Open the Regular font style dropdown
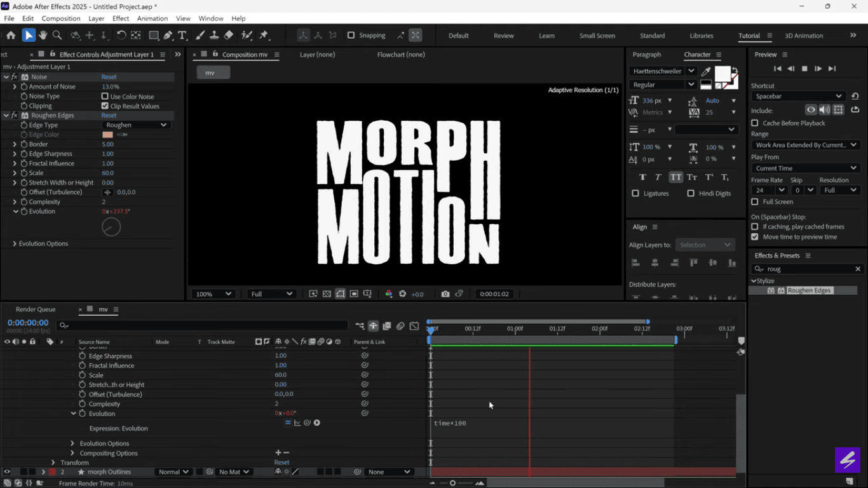 (663, 85)
